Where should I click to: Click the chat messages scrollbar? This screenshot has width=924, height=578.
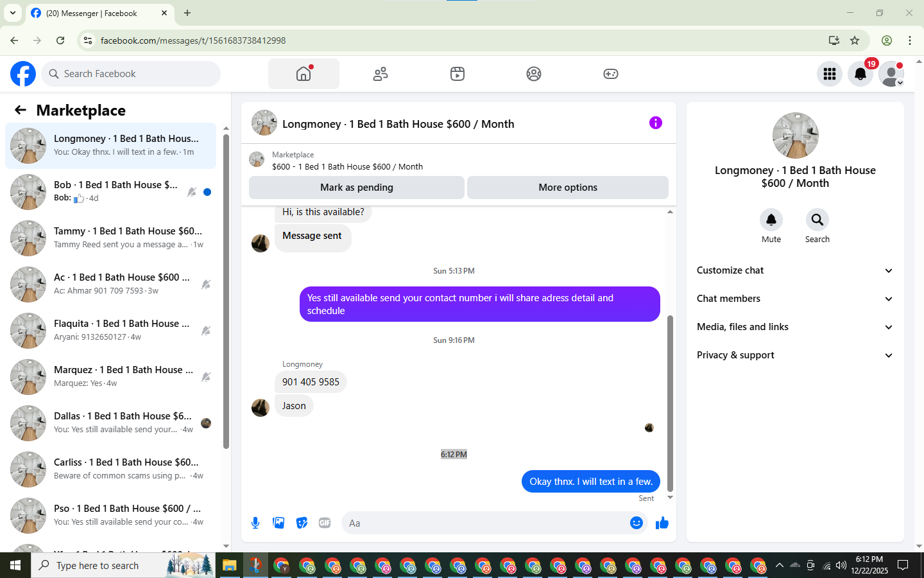pos(671,403)
